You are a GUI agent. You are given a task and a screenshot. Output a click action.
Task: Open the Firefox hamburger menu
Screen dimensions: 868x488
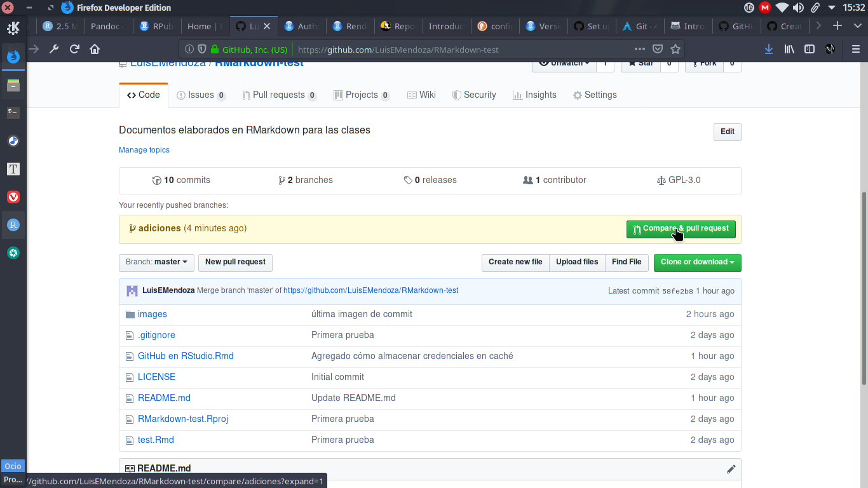coord(855,49)
